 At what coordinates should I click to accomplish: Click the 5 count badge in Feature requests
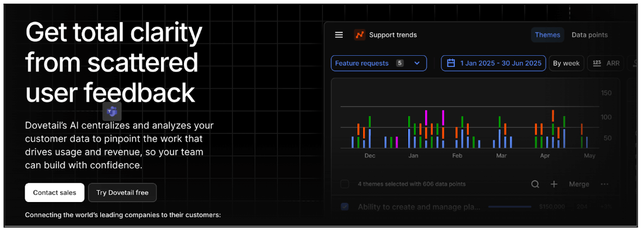(400, 63)
